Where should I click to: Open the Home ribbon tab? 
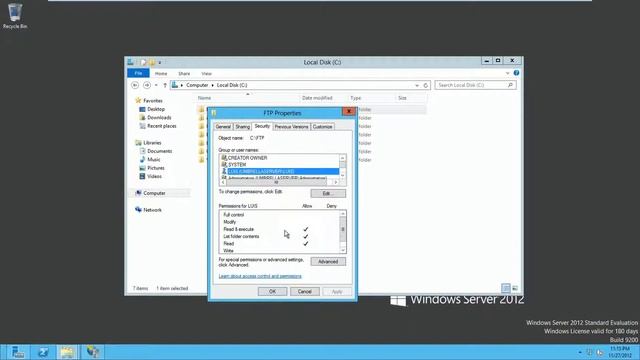(161, 73)
